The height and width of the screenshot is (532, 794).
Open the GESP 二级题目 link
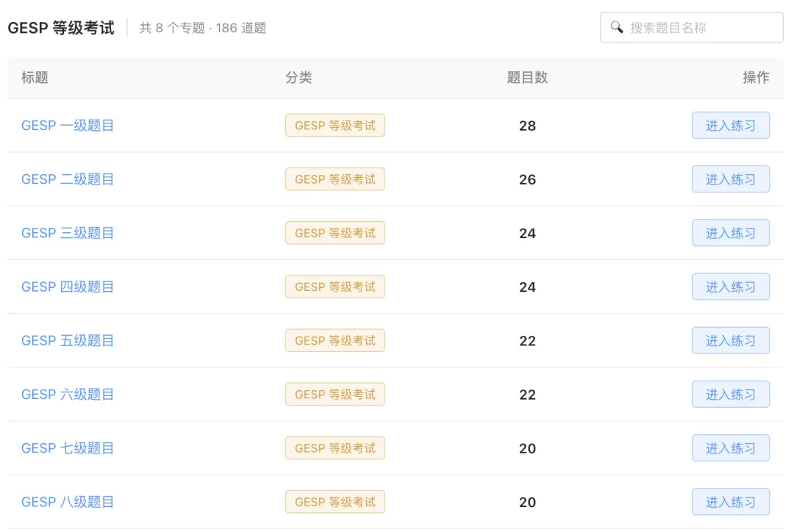[68, 179]
